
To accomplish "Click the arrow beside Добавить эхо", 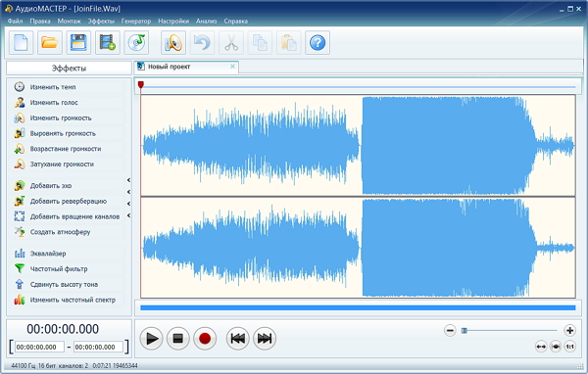I will pos(128,180).
